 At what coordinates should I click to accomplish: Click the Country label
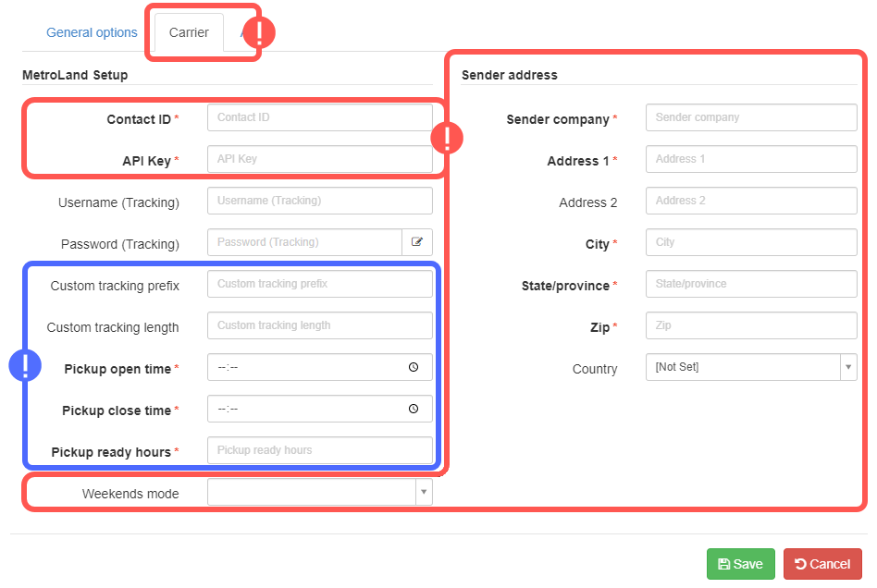tap(595, 369)
